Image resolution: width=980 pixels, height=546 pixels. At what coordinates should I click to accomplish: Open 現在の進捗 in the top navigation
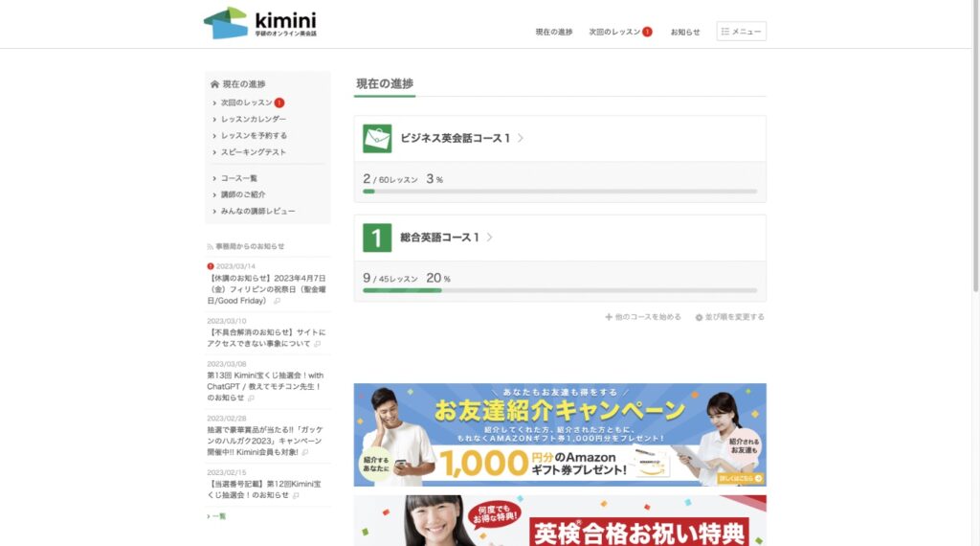(553, 32)
